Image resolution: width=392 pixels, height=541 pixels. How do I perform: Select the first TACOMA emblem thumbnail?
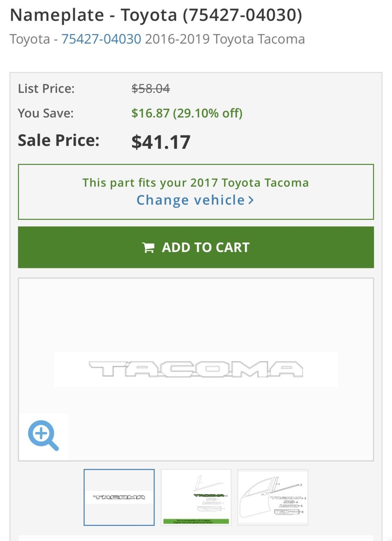119,497
